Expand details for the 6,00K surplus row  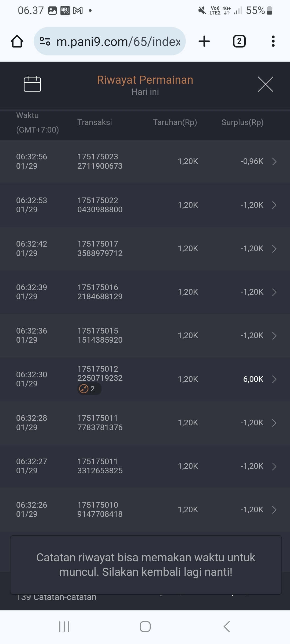click(274, 379)
